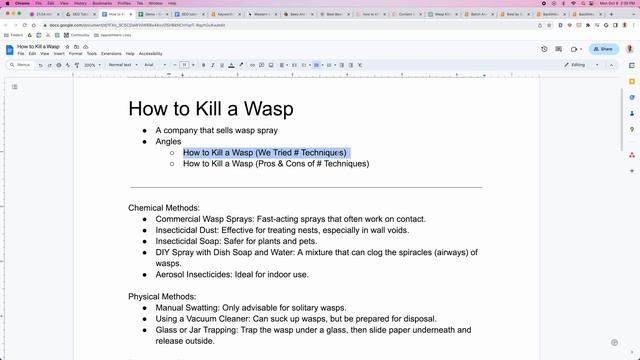Image resolution: width=640 pixels, height=360 pixels.
Task: Decrease font size with minus button
Action: (x=175, y=65)
